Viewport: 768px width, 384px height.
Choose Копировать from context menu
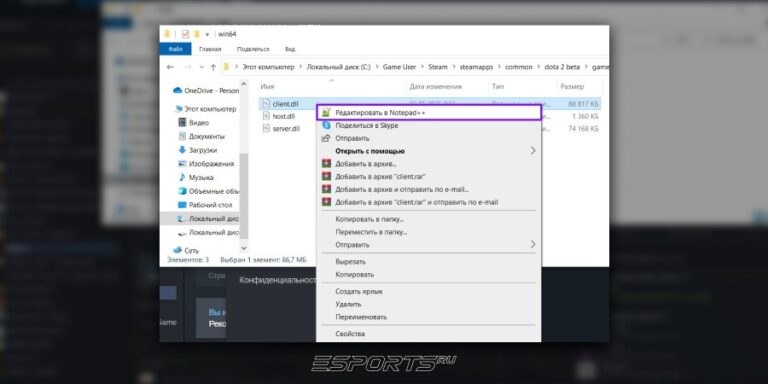429,274
